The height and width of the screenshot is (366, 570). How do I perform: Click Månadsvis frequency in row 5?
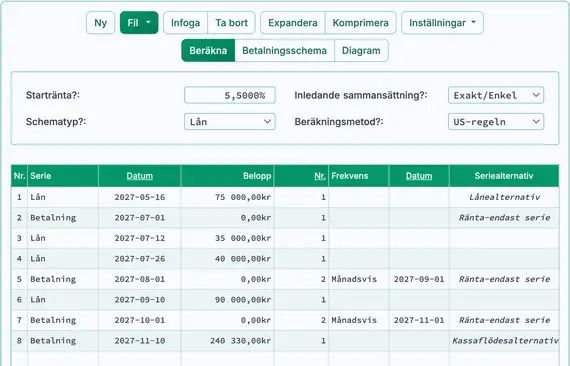358,279
